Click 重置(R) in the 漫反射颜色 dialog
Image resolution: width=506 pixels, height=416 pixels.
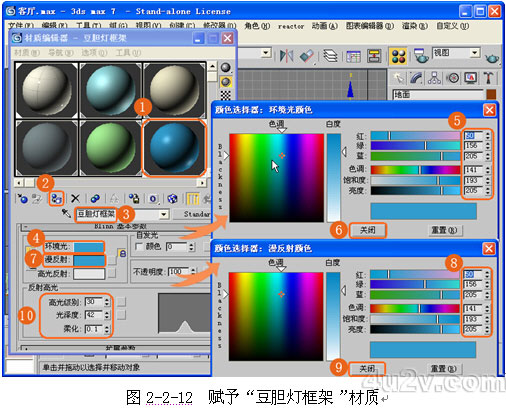(x=444, y=369)
